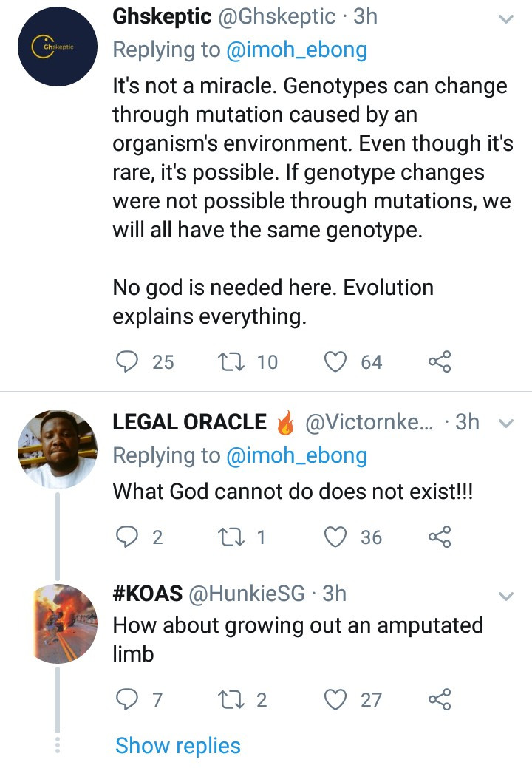The width and height of the screenshot is (532, 768).
Task: Like LEGAL ORACLE's tweet with 36 likes
Action: [336, 537]
